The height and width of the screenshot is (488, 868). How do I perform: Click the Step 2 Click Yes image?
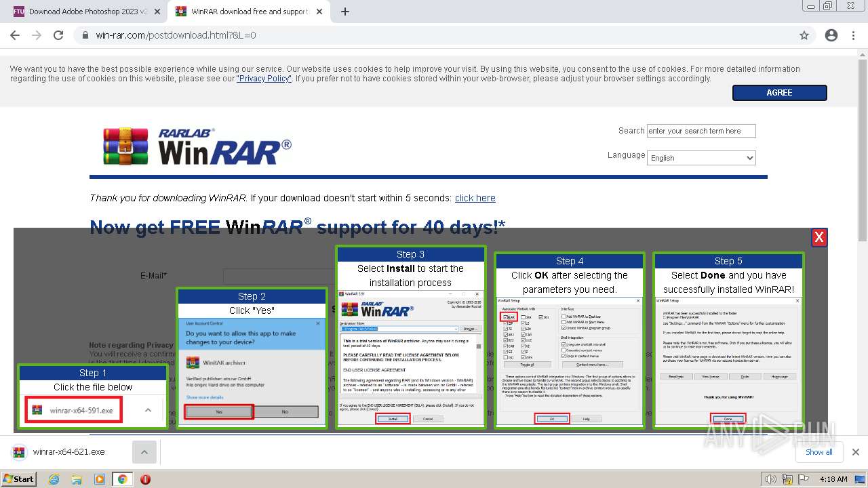pos(252,358)
